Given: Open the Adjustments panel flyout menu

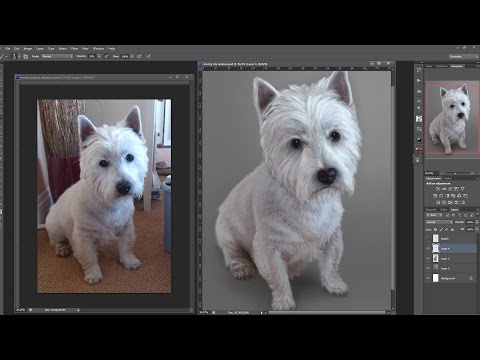Looking at the screenshot, I should tap(477, 178).
